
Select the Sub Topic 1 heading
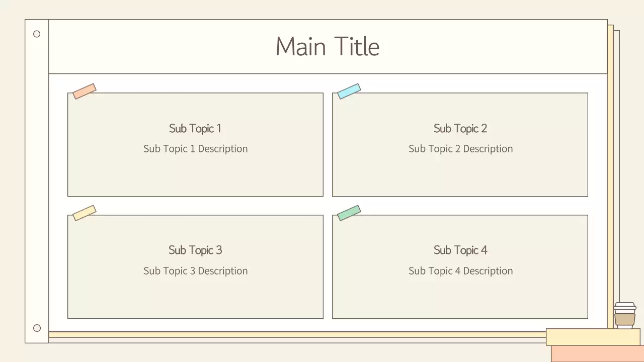195,128
